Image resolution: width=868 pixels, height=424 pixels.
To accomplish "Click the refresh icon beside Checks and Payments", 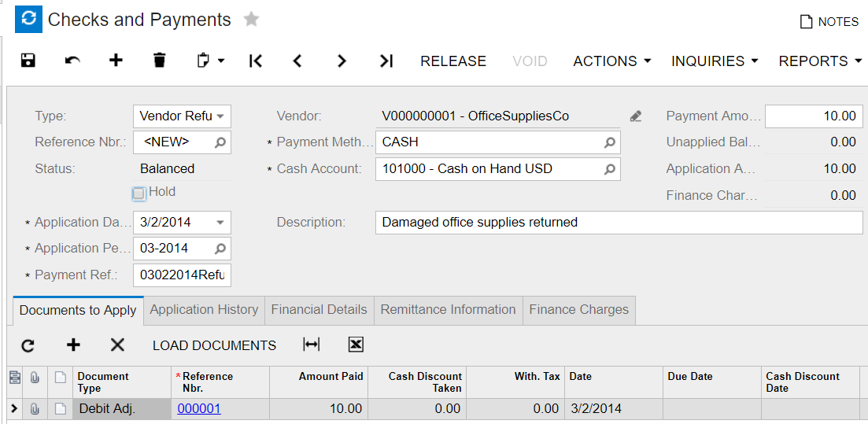I will 29,20.
